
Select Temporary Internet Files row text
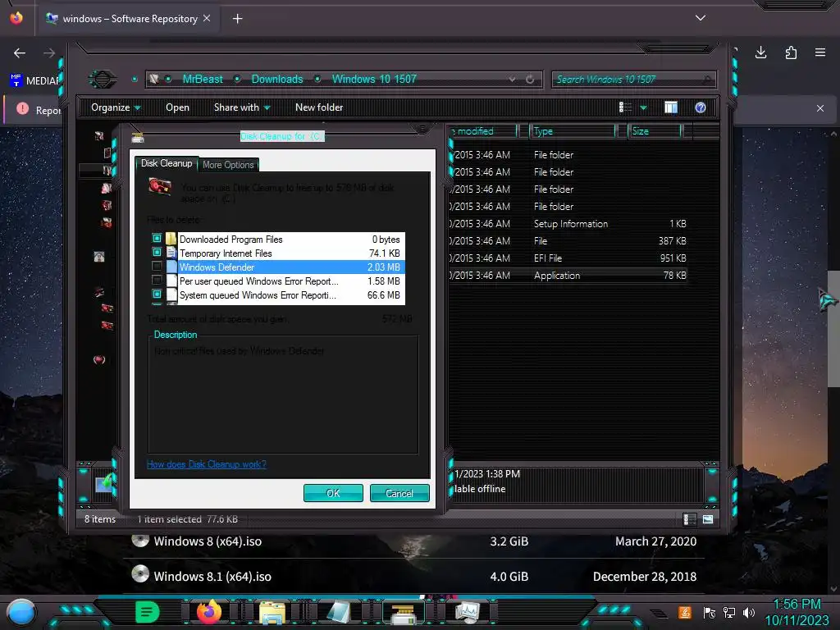226,253
